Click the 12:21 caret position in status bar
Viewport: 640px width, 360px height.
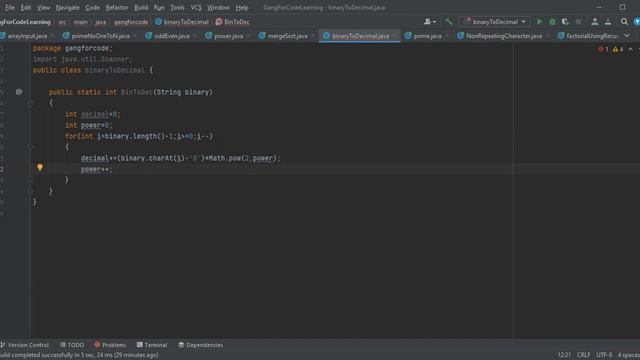coord(564,355)
